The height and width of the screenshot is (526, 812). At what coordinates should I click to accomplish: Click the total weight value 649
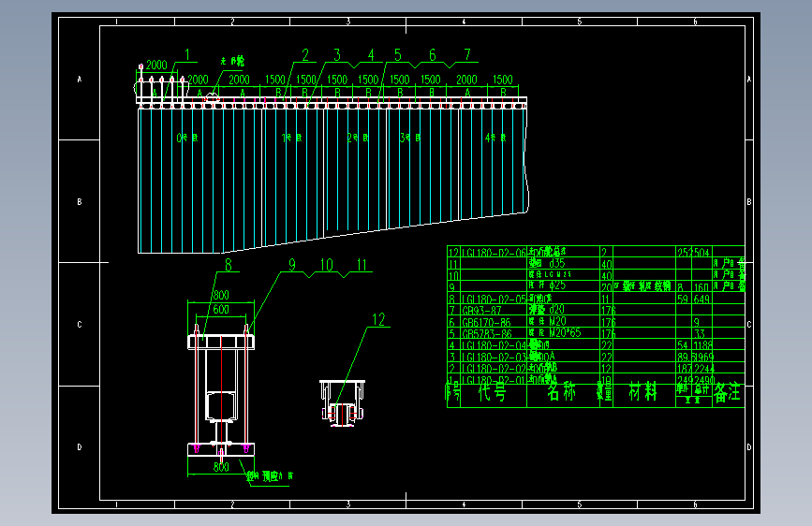[x=701, y=300]
